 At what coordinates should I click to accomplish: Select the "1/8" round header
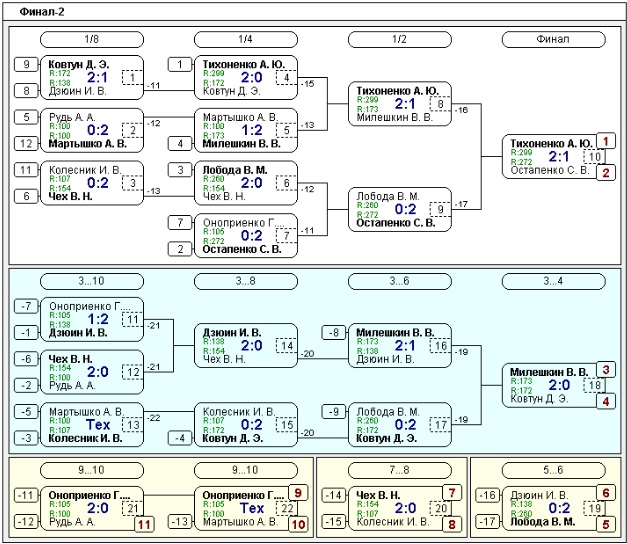[x=92, y=39]
